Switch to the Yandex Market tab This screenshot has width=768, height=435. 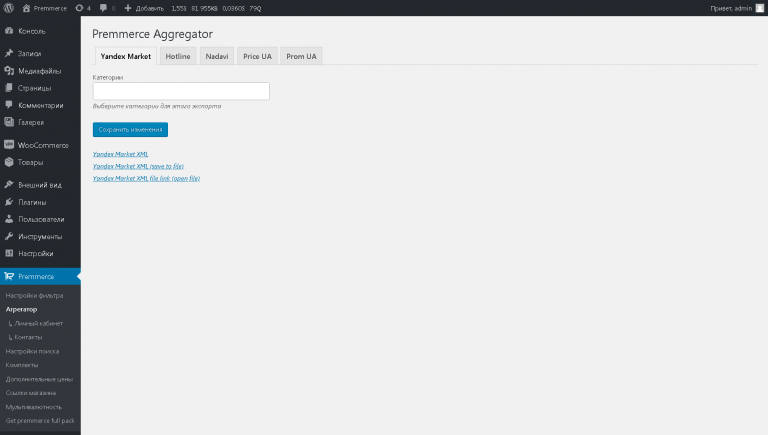pyautogui.click(x=125, y=56)
